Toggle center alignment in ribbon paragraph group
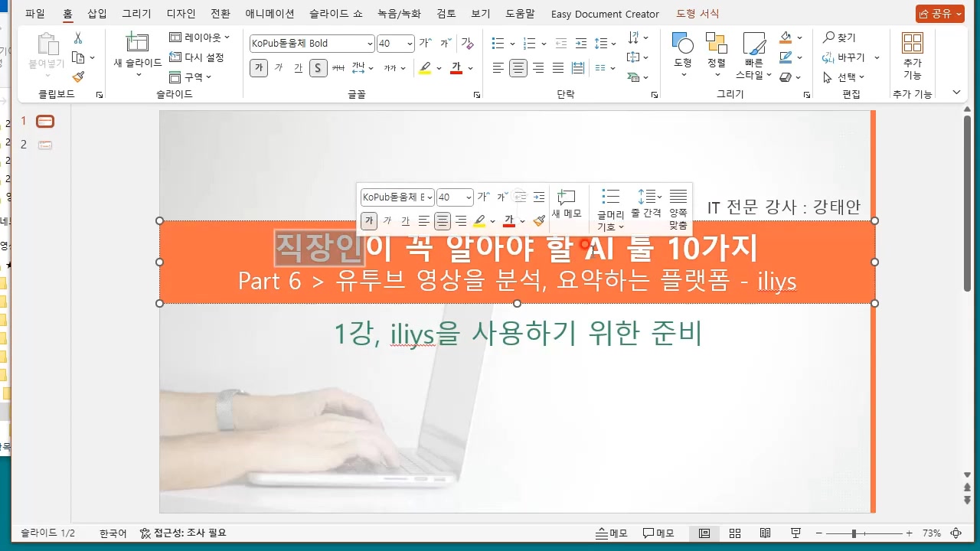Image resolution: width=980 pixels, height=551 pixels. [518, 68]
